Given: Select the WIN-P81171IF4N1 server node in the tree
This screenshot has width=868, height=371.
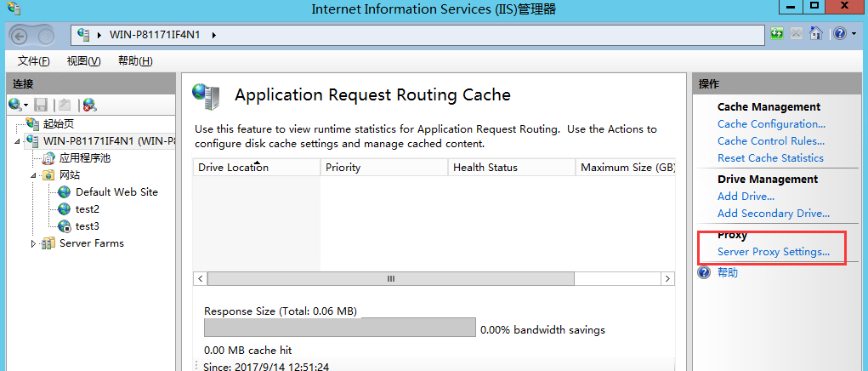Looking at the screenshot, I should 109,140.
